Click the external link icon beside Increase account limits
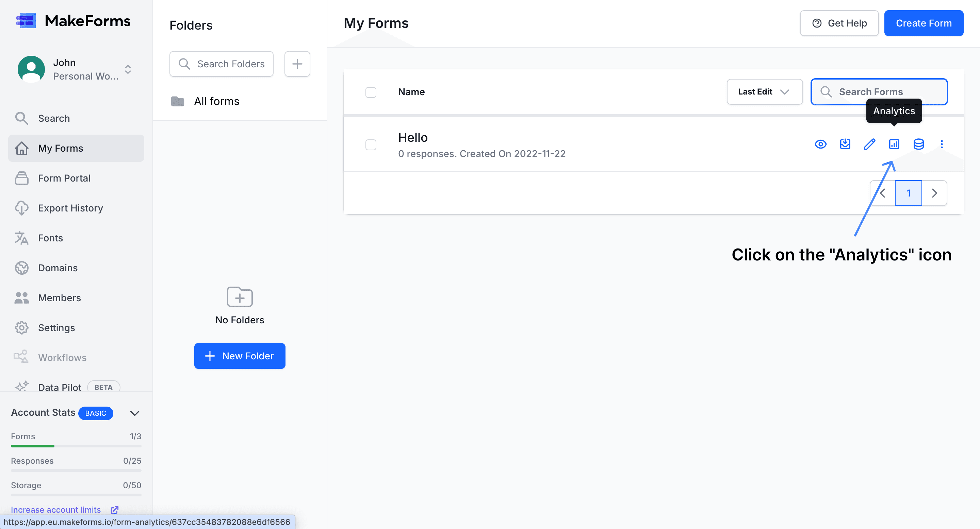The image size is (980, 529). click(115, 510)
